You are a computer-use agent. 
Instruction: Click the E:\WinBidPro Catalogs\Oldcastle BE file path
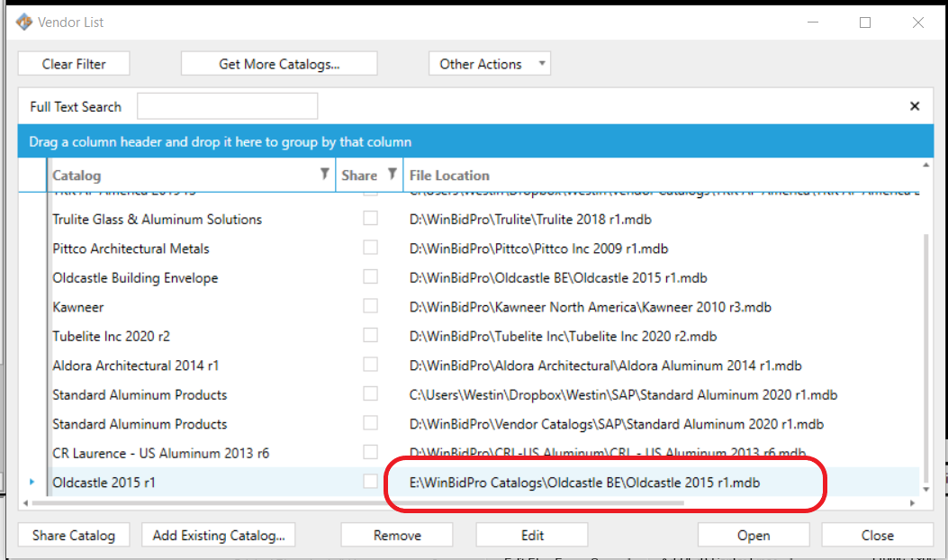coord(584,483)
